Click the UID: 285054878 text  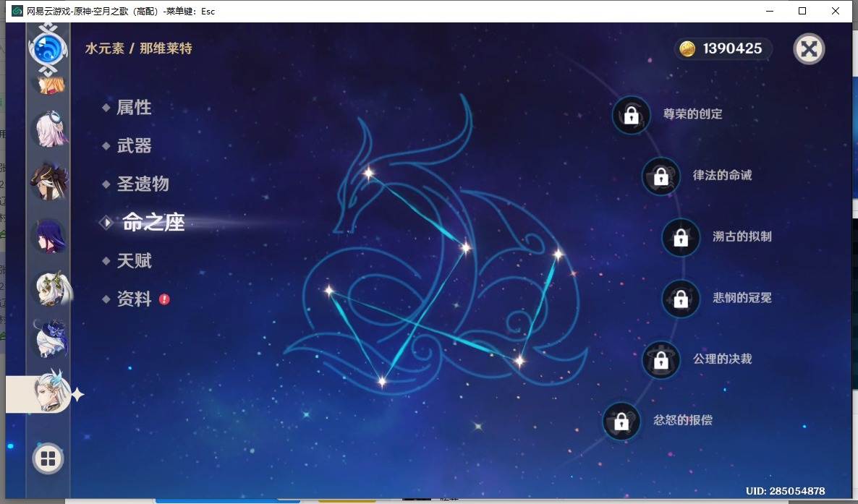pyautogui.click(x=785, y=491)
